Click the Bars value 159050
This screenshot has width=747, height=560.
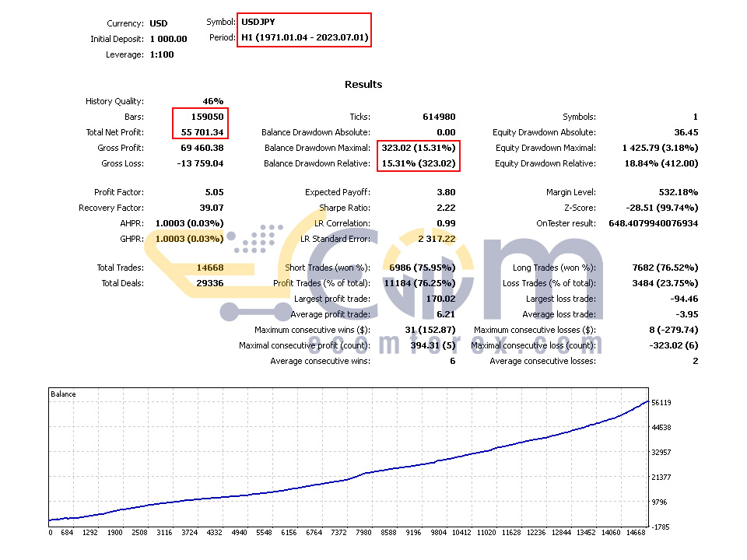(207, 117)
